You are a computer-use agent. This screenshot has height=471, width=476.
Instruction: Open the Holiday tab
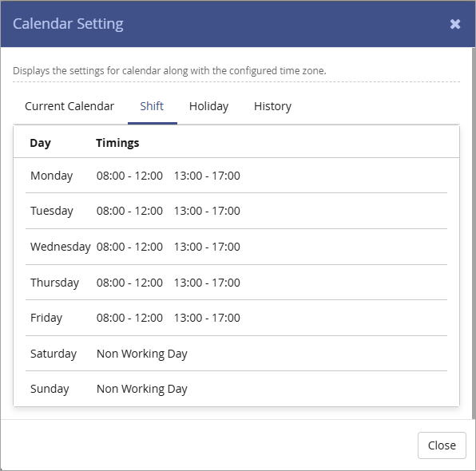click(209, 106)
